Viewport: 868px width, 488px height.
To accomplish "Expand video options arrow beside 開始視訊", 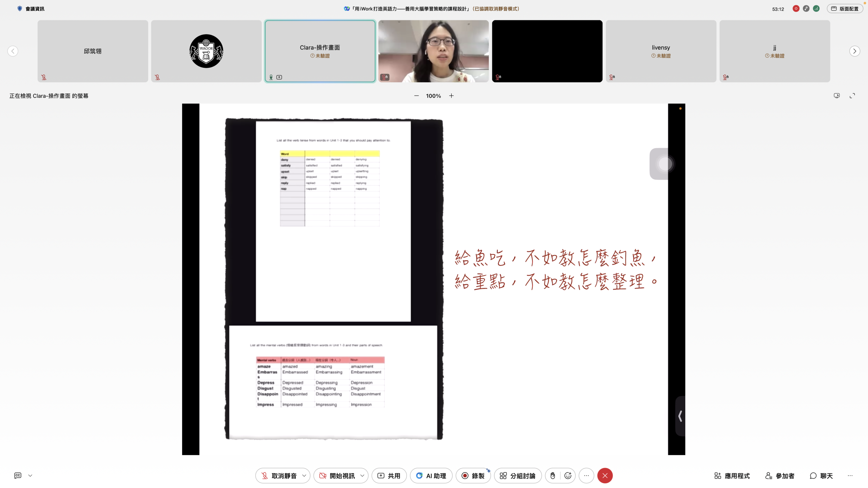I will point(362,476).
